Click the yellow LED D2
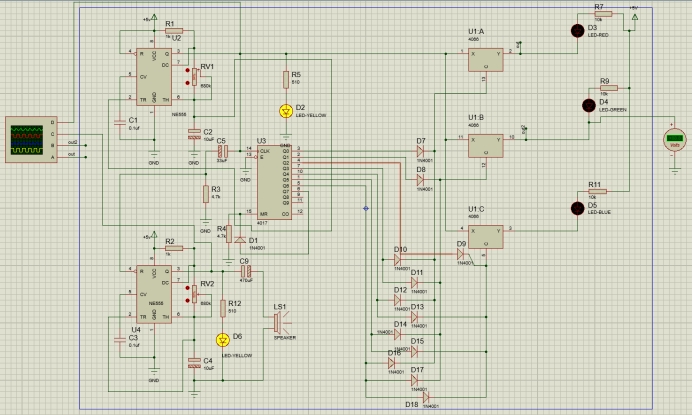Viewport: 693px width, 415px height. tap(287, 111)
